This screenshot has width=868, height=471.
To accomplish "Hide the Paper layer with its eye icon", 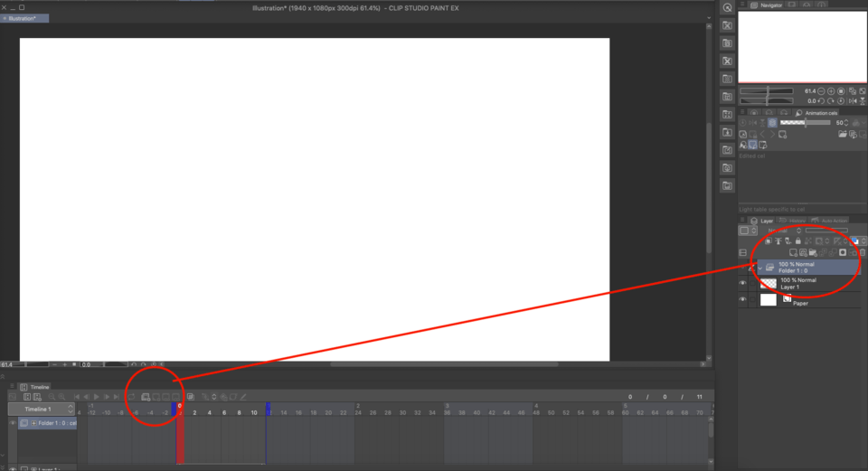I will tap(743, 299).
